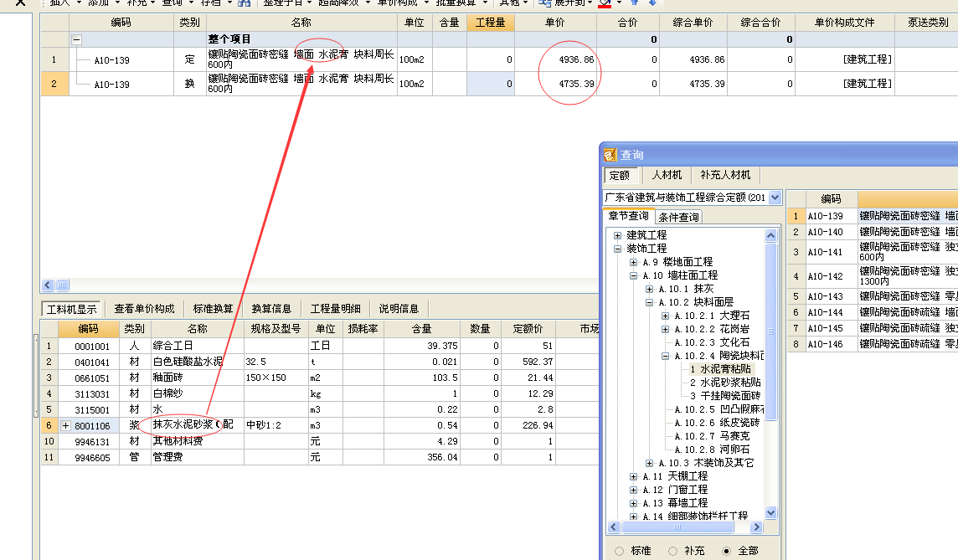Open the 查看单价构成 tab

pos(144,309)
